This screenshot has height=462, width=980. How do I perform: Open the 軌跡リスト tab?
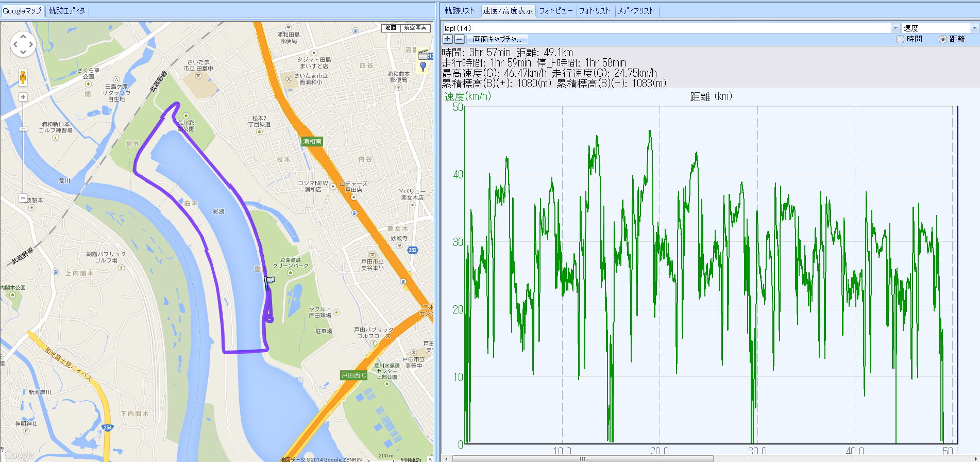pyautogui.click(x=460, y=11)
